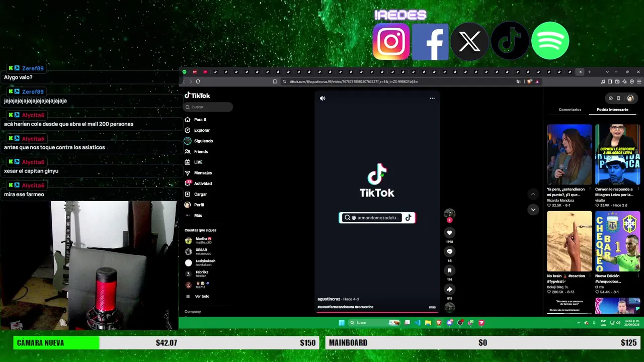This screenshot has width=644, height=362.
Task: Click the browser address bar URL
Action: point(353,81)
